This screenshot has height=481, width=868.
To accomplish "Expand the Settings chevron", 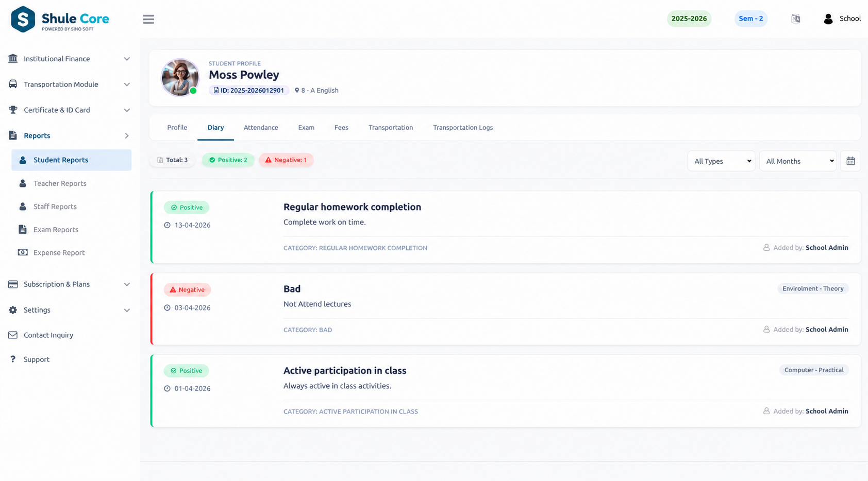I will 127,310.
